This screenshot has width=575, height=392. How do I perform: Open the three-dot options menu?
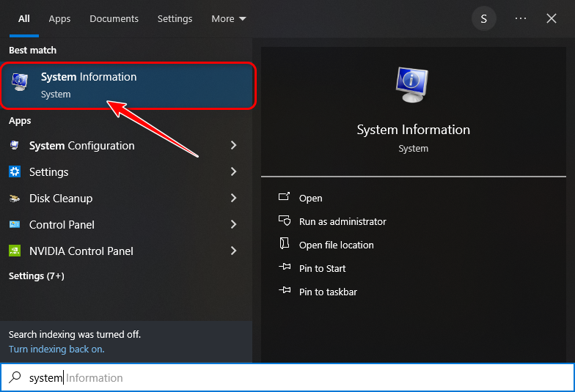click(x=521, y=19)
